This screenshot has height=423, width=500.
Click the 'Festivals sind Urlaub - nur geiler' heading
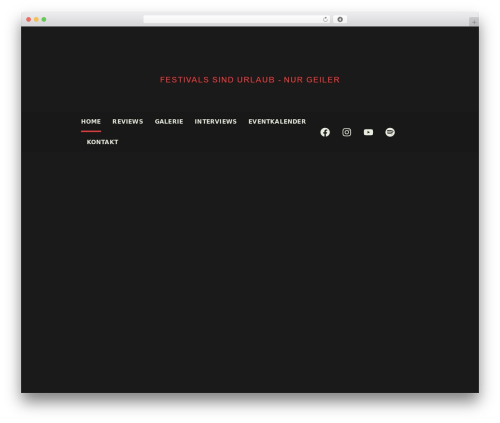click(x=250, y=80)
